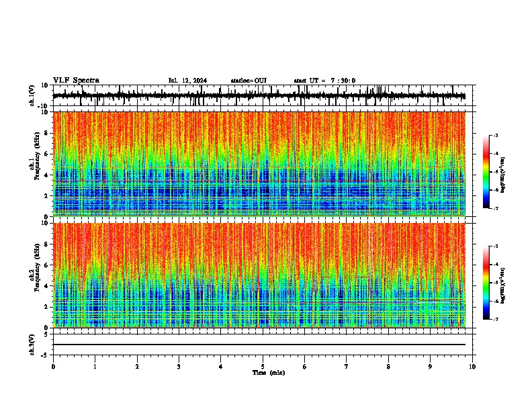Select the date text "Jul 12, 2024"
The height and width of the screenshot is (411, 532).
click(x=187, y=81)
